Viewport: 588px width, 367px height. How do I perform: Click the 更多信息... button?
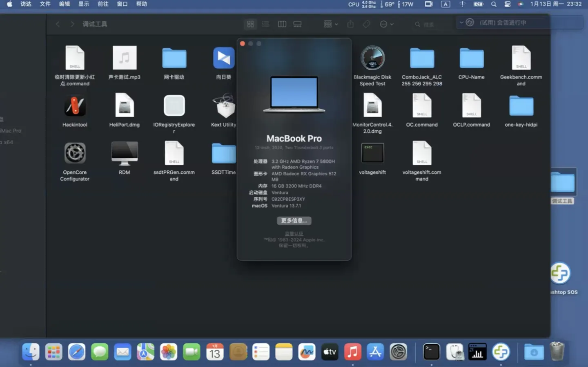(294, 221)
